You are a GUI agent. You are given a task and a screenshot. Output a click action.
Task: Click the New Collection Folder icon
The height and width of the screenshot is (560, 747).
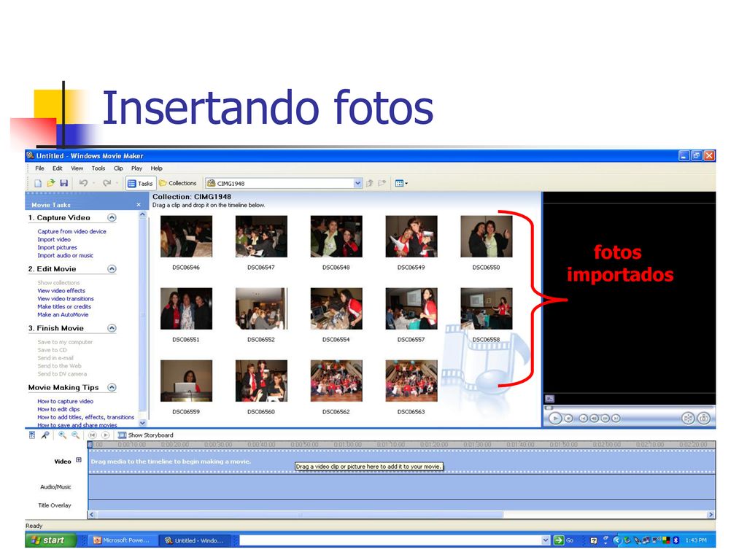[382, 183]
